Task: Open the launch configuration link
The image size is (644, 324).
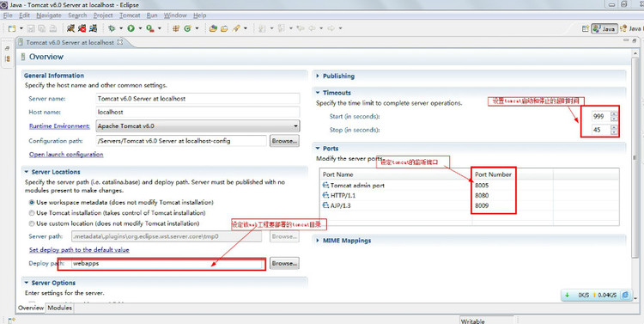Action: (66, 154)
